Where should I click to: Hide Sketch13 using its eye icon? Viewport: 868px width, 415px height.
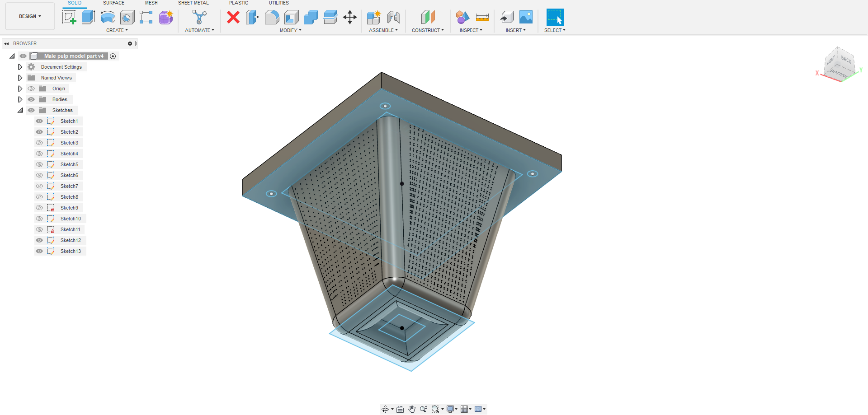[39, 251]
